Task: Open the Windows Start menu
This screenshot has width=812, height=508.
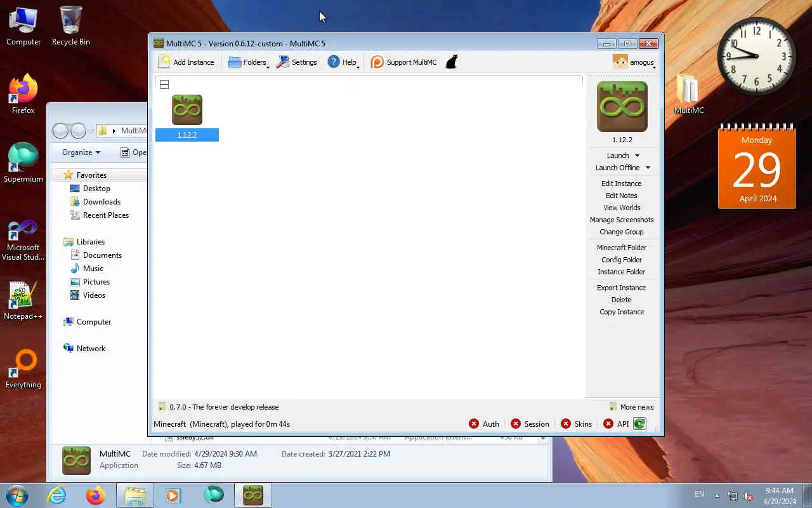Action: tap(16, 495)
